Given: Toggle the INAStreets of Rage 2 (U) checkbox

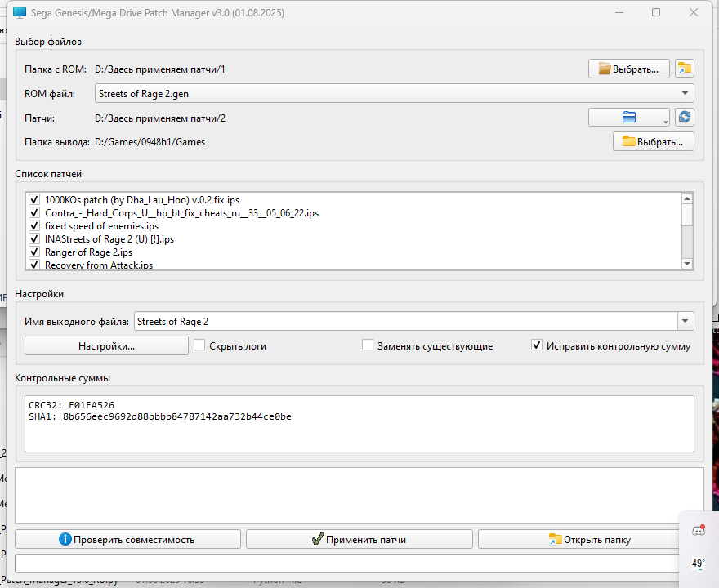Looking at the screenshot, I should [34, 238].
